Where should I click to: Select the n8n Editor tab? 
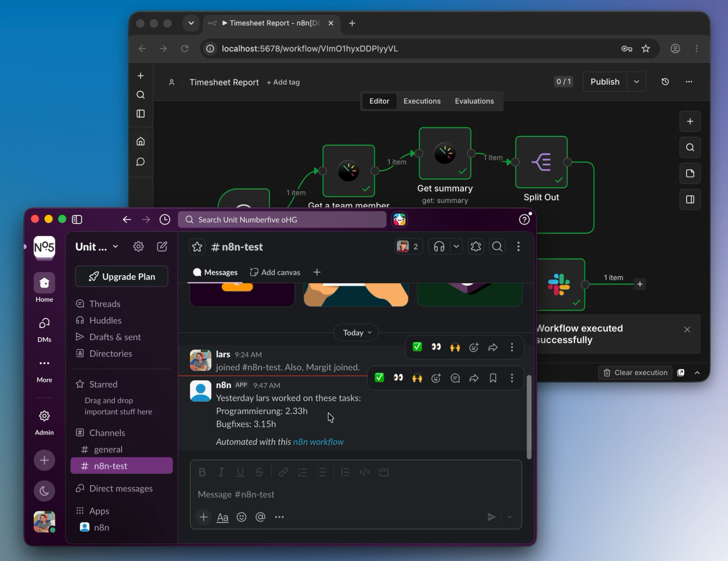(x=379, y=101)
